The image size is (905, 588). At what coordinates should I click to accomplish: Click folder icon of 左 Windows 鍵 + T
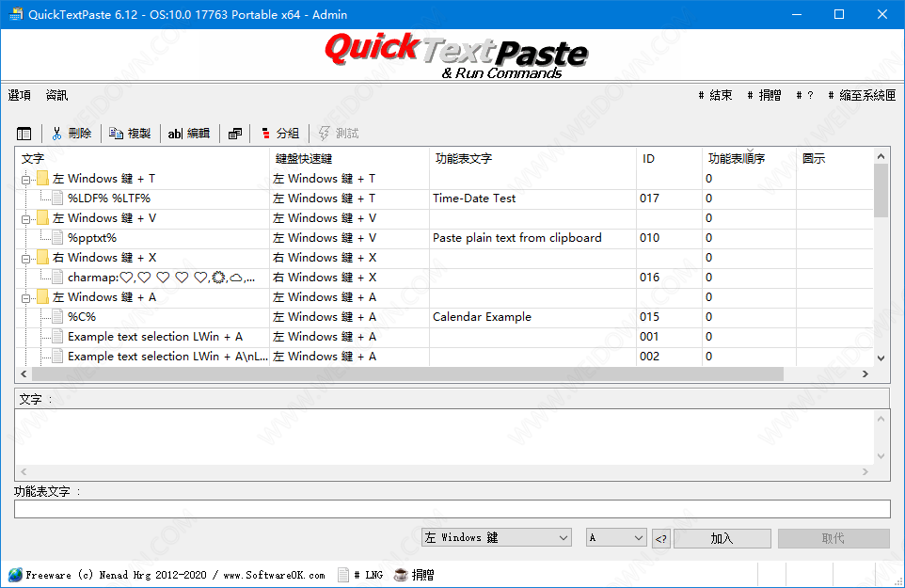coord(42,179)
